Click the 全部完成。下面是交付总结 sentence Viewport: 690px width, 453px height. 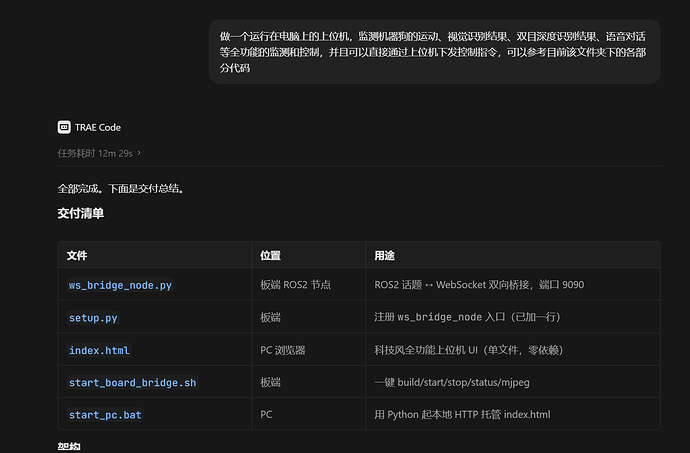click(121, 189)
